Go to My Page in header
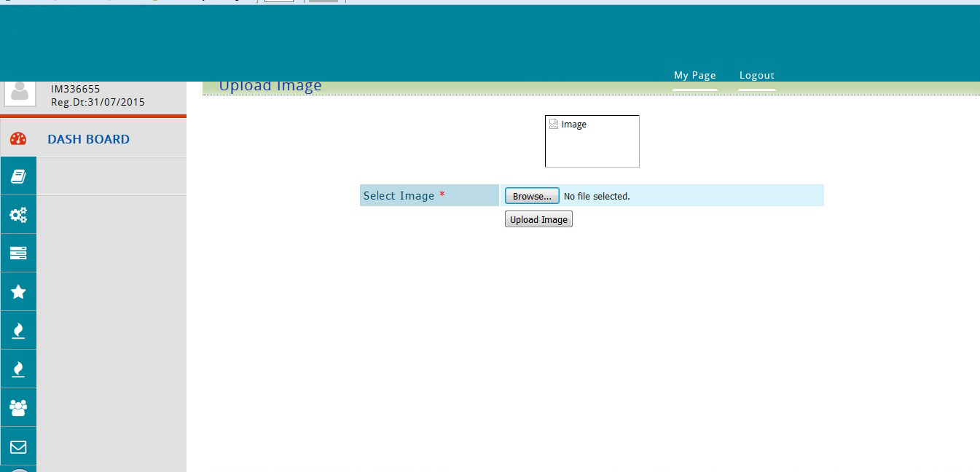 coord(694,76)
